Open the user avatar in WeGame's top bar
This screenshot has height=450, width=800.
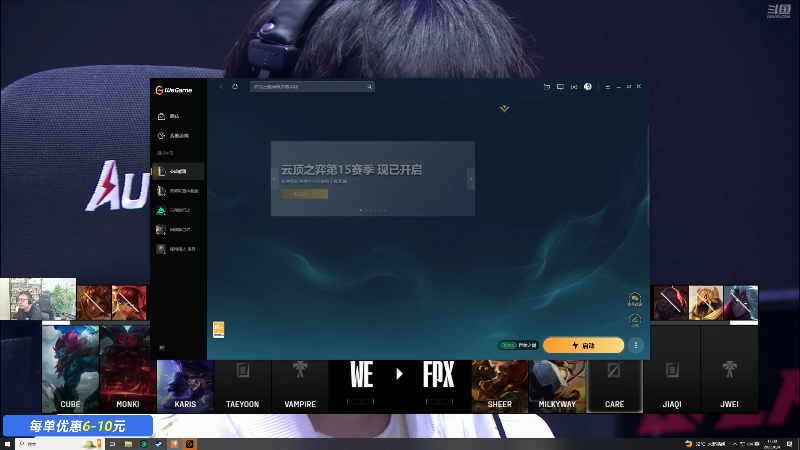(x=588, y=87)
